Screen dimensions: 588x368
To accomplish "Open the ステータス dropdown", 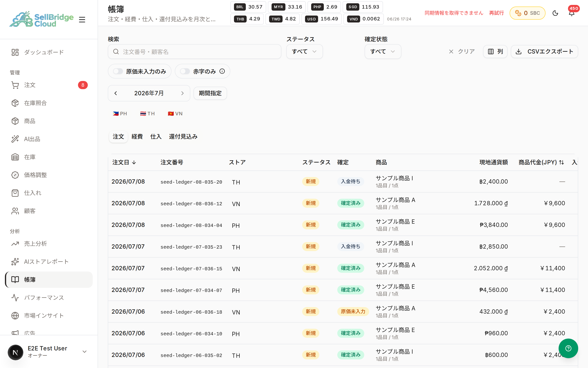I will click(x=304, y=51).
